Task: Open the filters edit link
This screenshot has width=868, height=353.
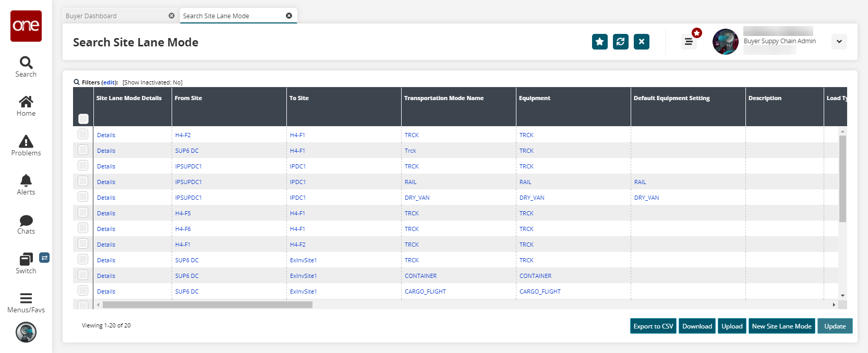Action: click(109, 82)
